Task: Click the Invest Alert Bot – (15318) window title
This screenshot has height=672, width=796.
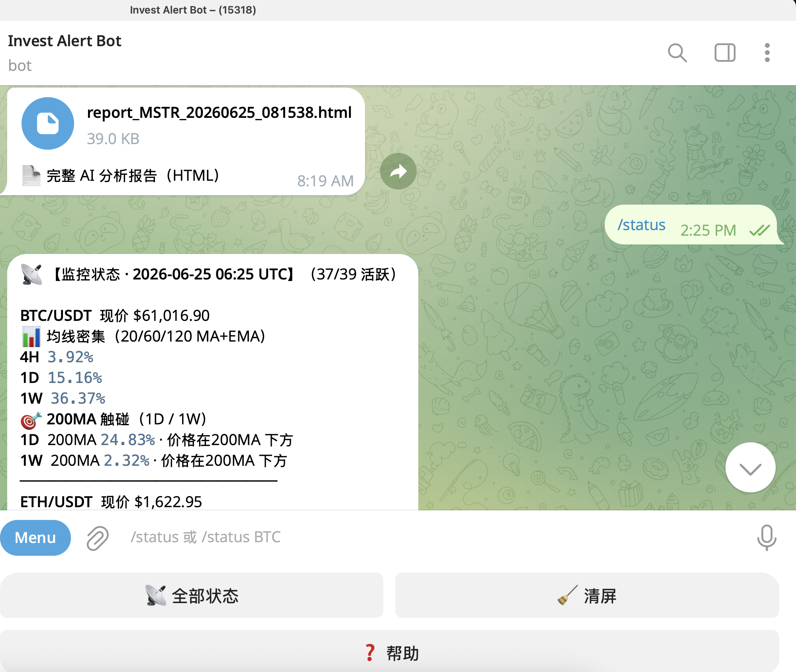Action: 193,10
